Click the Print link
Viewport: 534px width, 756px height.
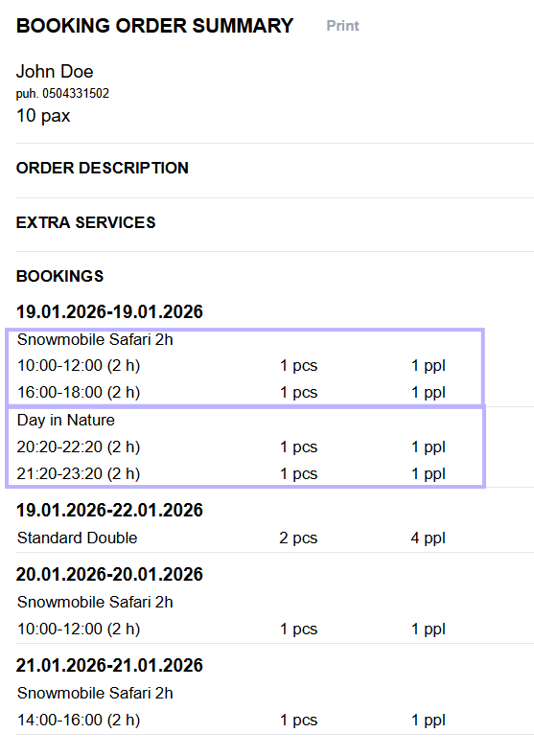pos(342,26)
